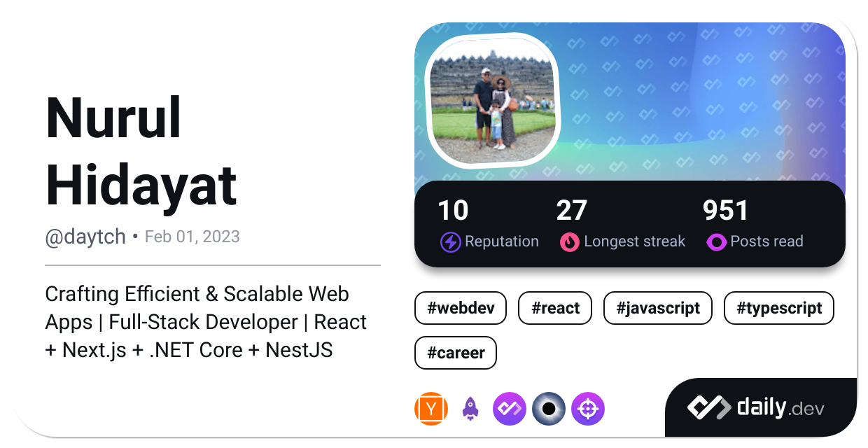Click the 27 longest streak number
The height and width of the screenshot is (448, 868).
pyautogui.click(x=571, y=211)
